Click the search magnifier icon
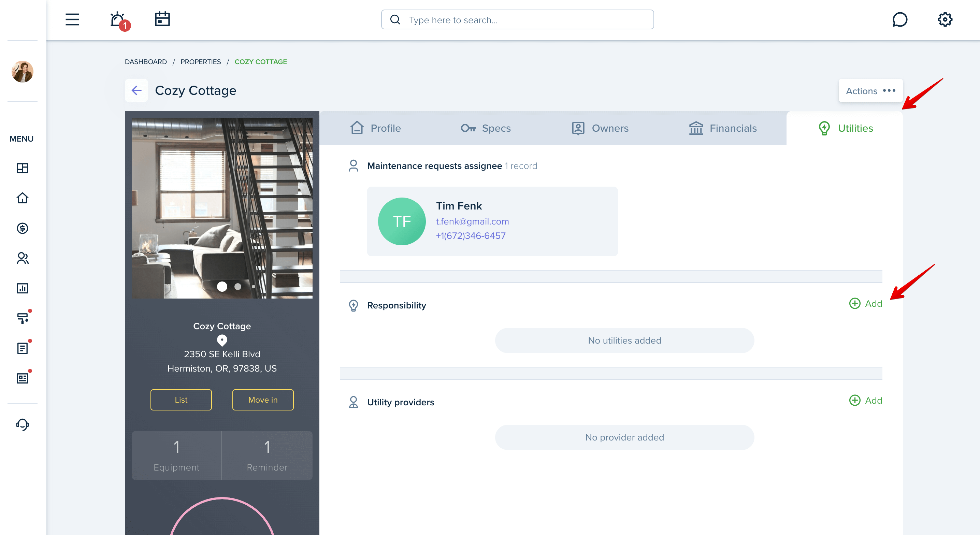The image size is (980, 535). [x=395, y=19]
